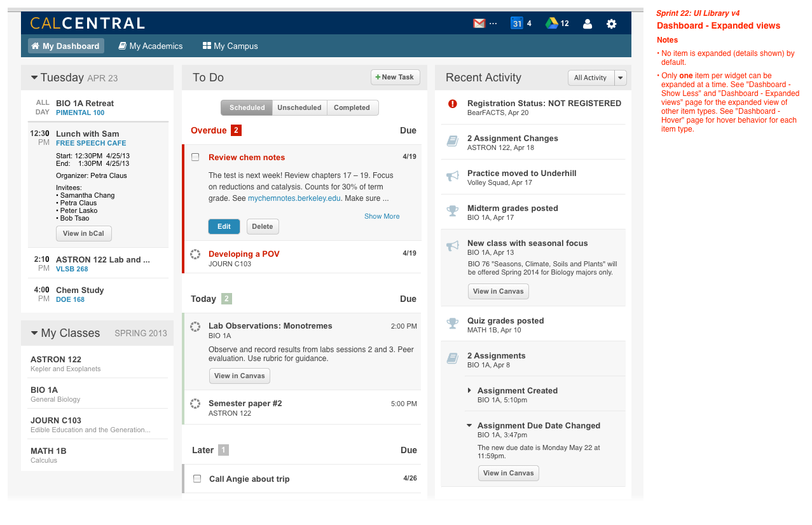Open the mychemnotes.berkeley.edu link
The image size is (812, 525).
click(x=294, y=198)
